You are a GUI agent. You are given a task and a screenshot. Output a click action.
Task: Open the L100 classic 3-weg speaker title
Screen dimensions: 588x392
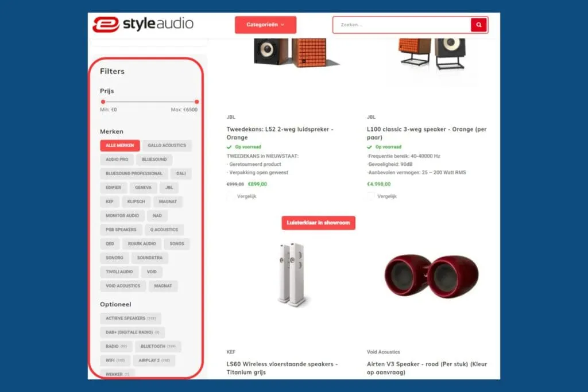[427, 133]
